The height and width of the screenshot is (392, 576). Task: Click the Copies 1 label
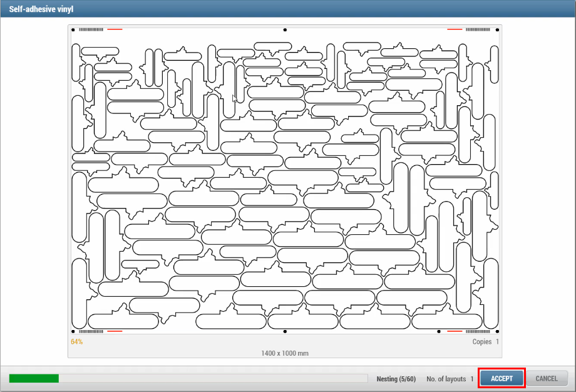pyautogui.click(x=485, y=342)
